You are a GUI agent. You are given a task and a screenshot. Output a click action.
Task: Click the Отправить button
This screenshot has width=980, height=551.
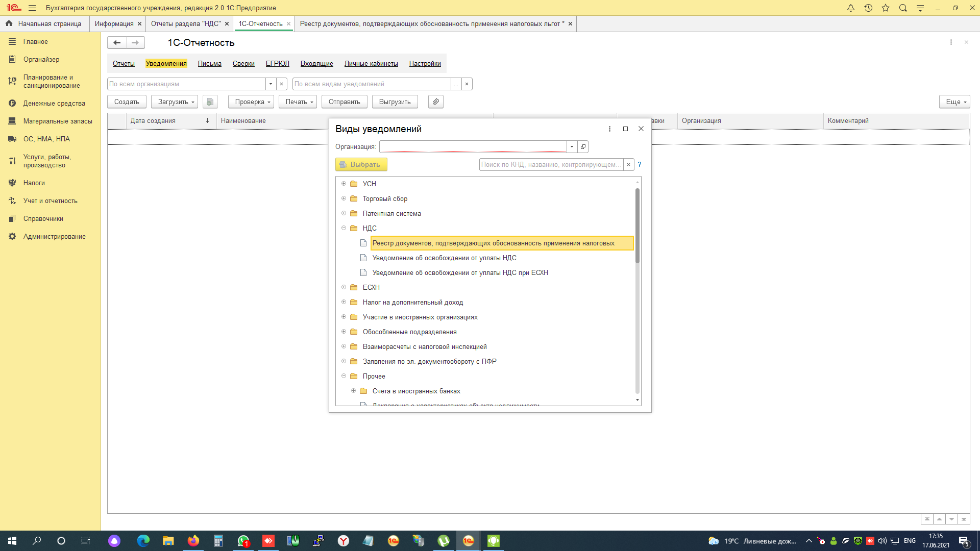[x=344, y=102]
